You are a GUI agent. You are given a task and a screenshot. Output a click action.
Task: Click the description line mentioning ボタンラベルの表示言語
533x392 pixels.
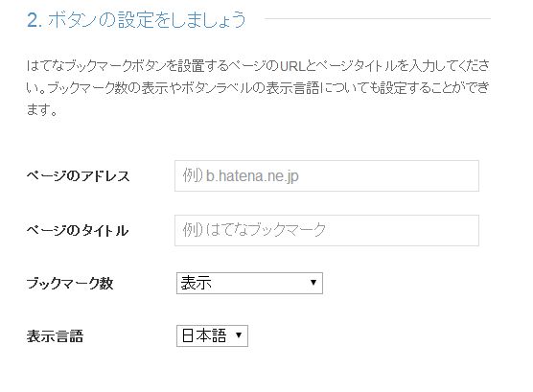click(258, 88)
